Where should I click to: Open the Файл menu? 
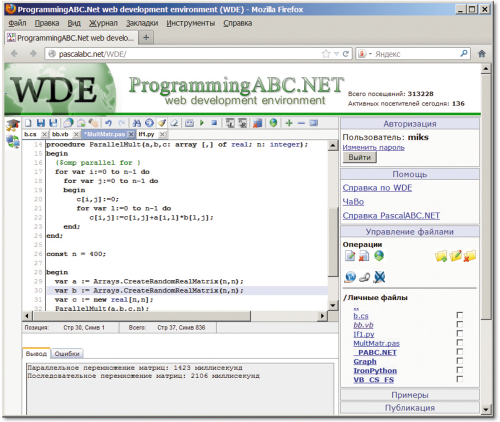click(x=17, y=23)
